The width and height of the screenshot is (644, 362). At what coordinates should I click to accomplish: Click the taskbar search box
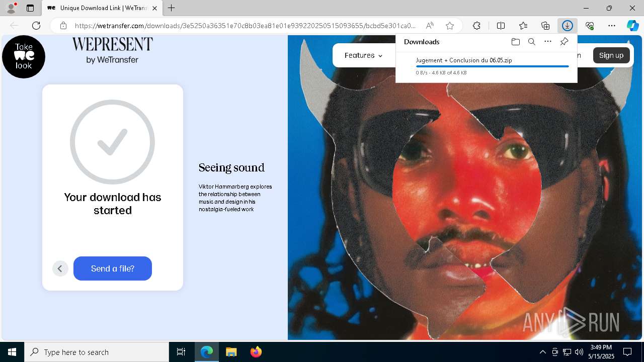[97, 352]
